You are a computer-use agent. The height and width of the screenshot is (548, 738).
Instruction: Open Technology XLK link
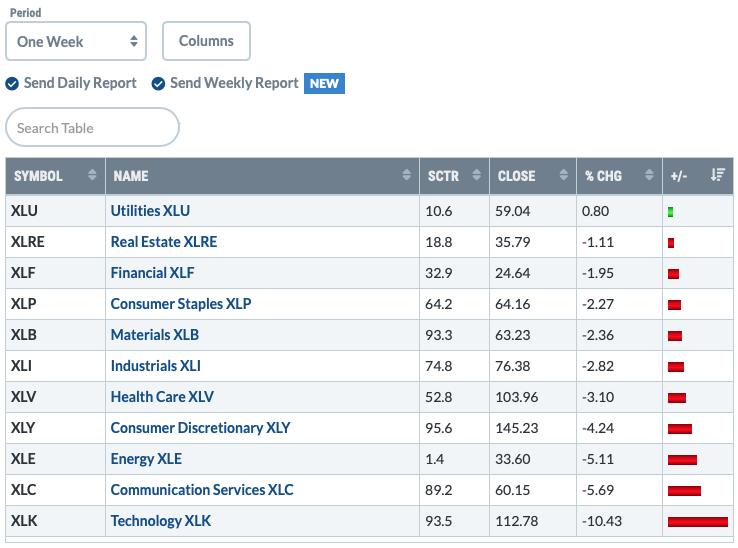160,521
